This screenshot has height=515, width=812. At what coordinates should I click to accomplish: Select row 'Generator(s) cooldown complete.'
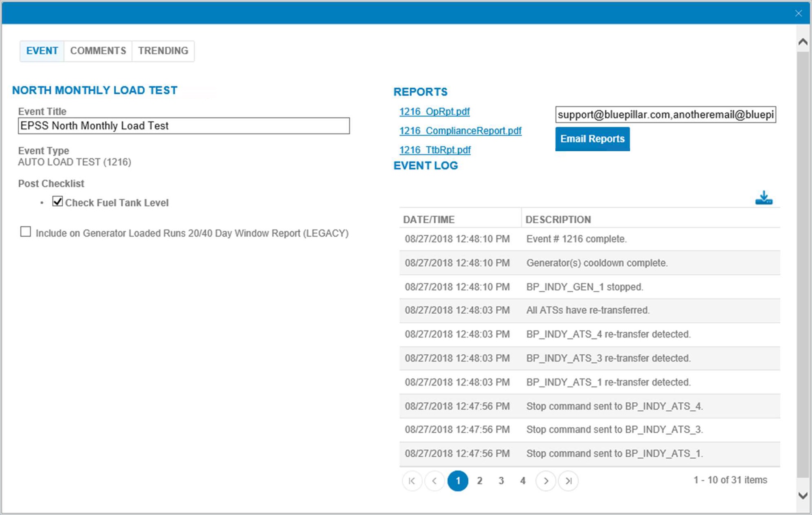tap(590, 263)
